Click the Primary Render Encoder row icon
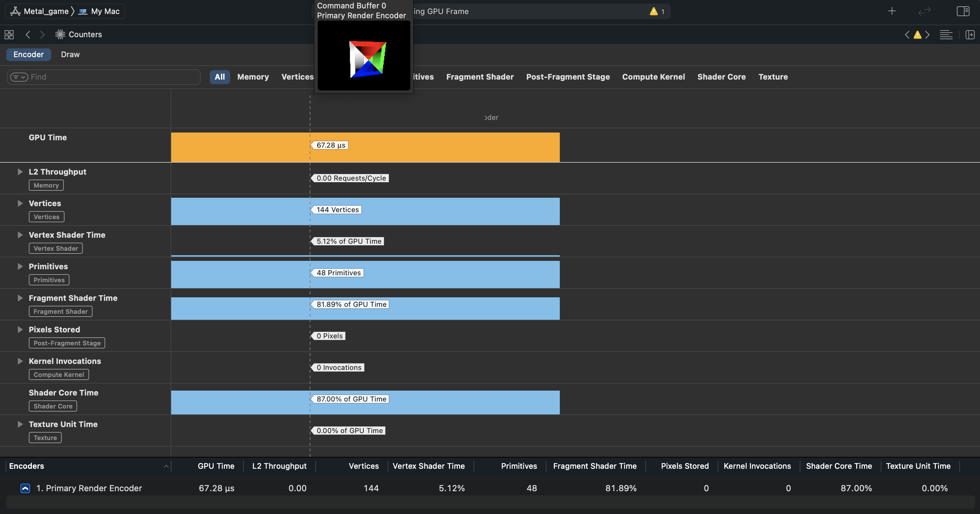Viewport: 980px width, 514px height. (x=25, y=488)
